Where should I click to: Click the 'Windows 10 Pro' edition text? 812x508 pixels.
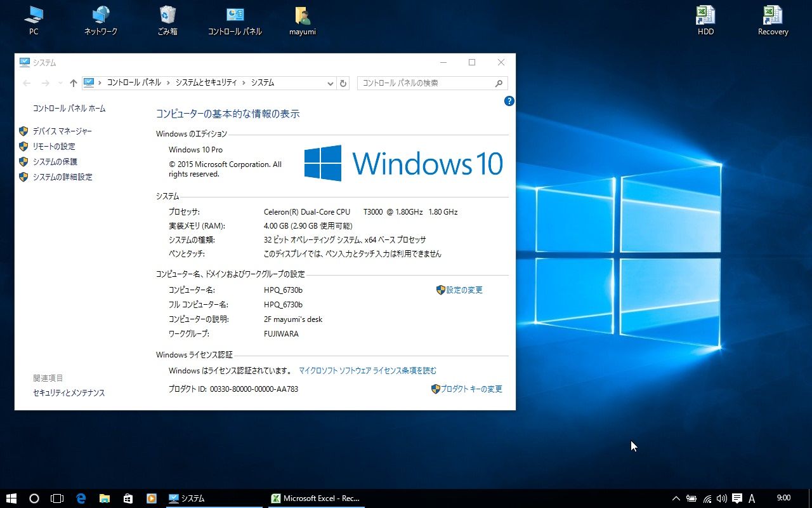(195, 150)
